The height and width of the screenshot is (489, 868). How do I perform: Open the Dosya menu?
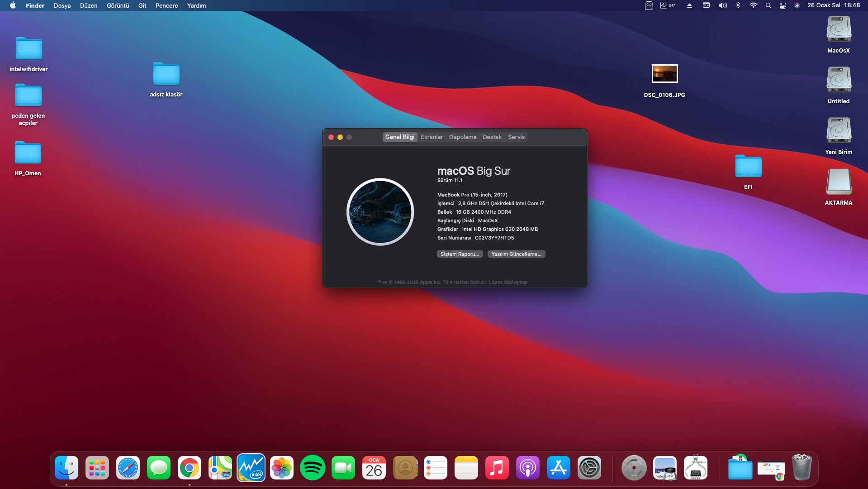(62, 5)
